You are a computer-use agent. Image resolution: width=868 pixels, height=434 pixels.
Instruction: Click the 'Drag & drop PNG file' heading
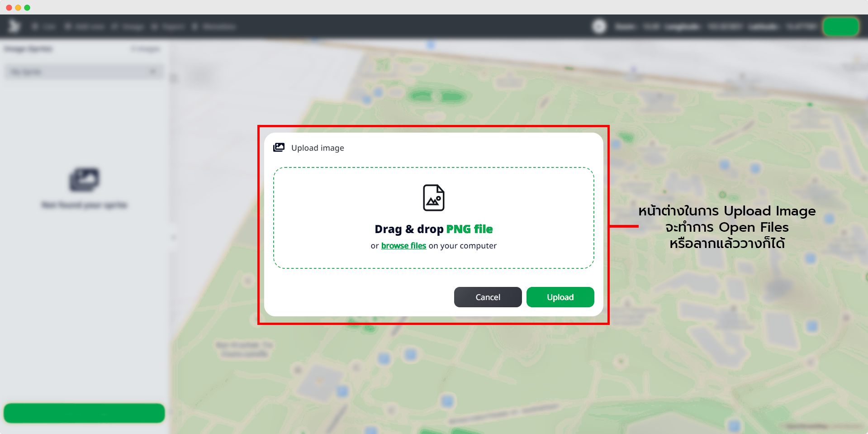click(x=434, y=229)
